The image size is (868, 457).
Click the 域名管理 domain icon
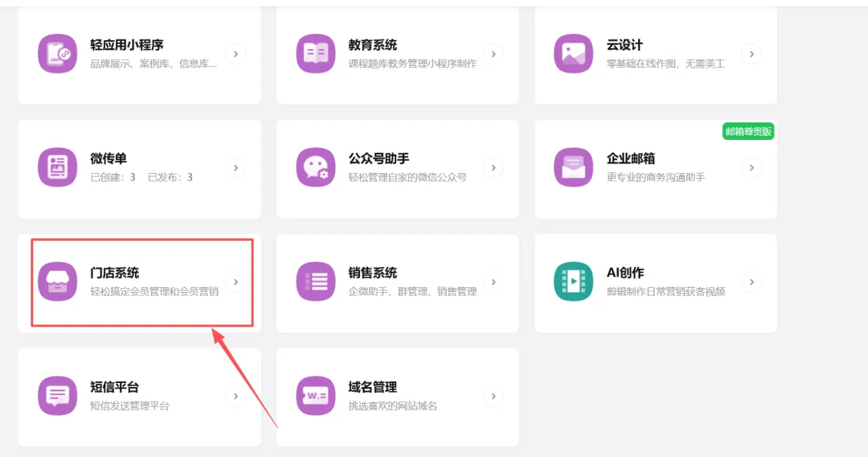click(x=316, y=396)
